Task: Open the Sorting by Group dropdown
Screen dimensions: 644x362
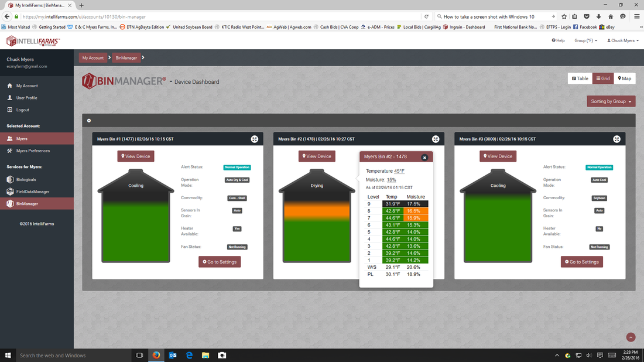Action: pos(611,101)
